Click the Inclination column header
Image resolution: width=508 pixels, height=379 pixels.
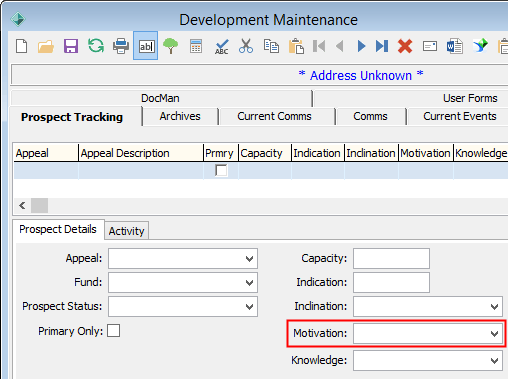pos(371,153)
